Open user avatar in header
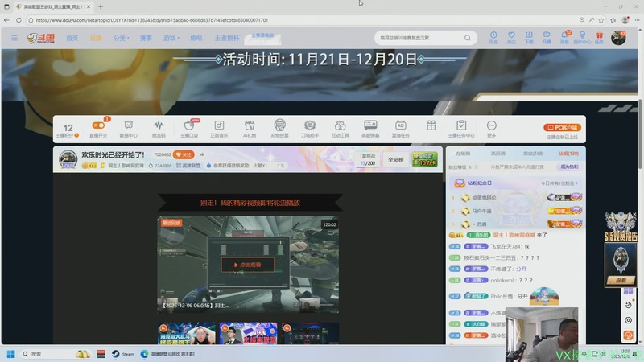The image size is (644, 362). [x=618, y=38]
